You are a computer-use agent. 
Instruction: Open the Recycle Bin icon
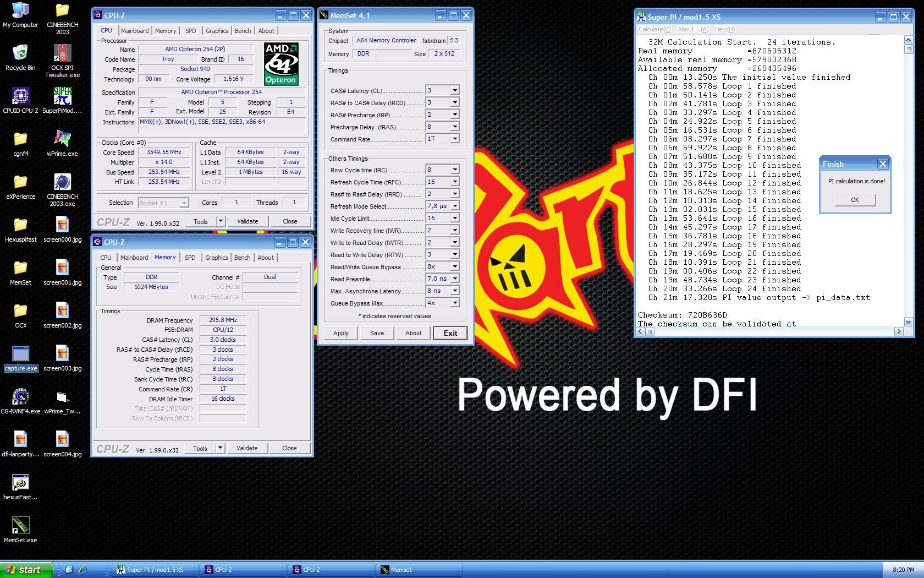[x=20, y=57]
